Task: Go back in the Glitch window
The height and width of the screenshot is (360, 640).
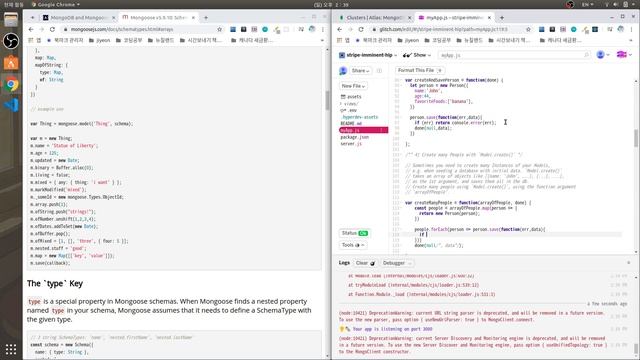Action: click(340, 29)
